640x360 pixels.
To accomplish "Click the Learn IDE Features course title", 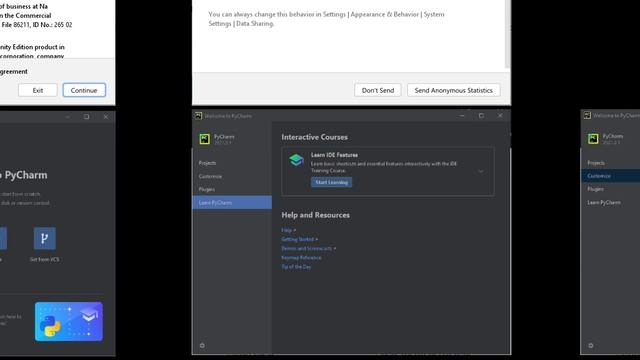I will point(334,155).
